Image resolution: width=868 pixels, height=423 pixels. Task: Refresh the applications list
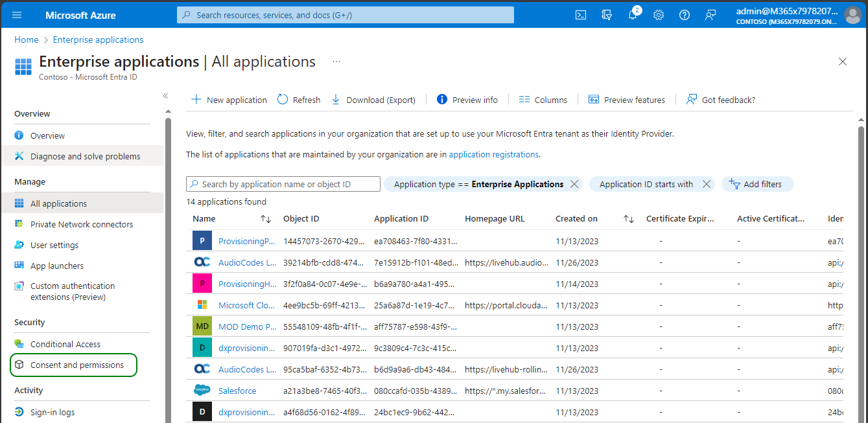[299, 100]
